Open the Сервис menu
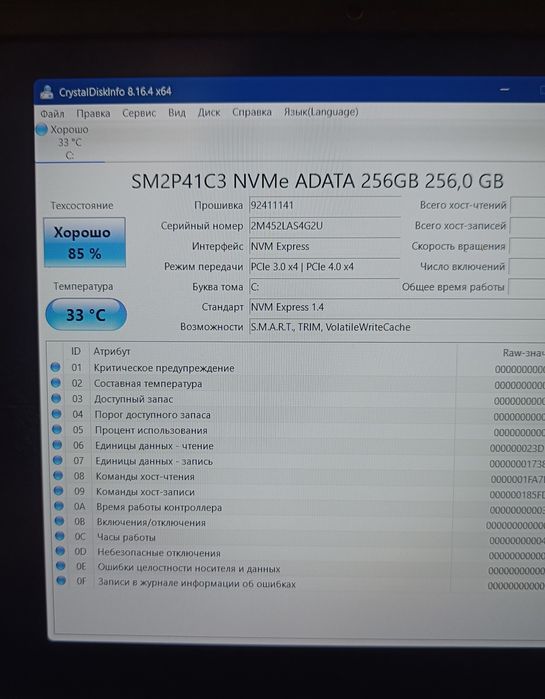The image size is (545, 699). [x=139, y=113]
